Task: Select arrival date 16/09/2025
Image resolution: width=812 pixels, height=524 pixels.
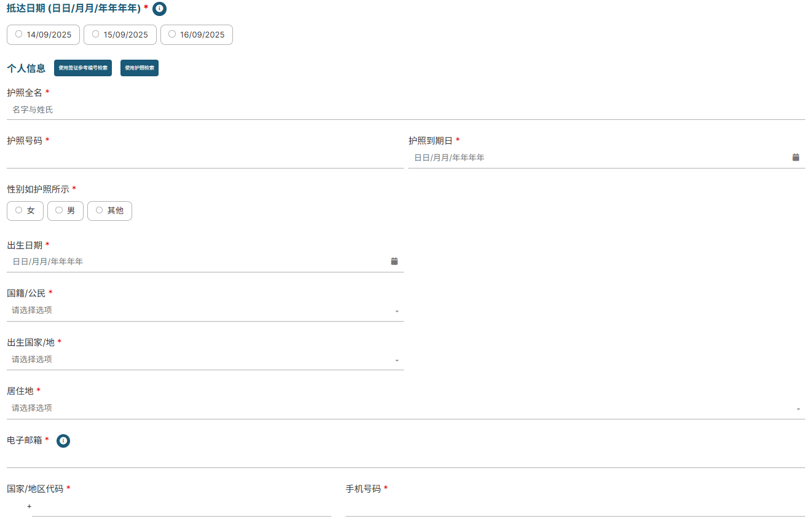Action: 197,35
